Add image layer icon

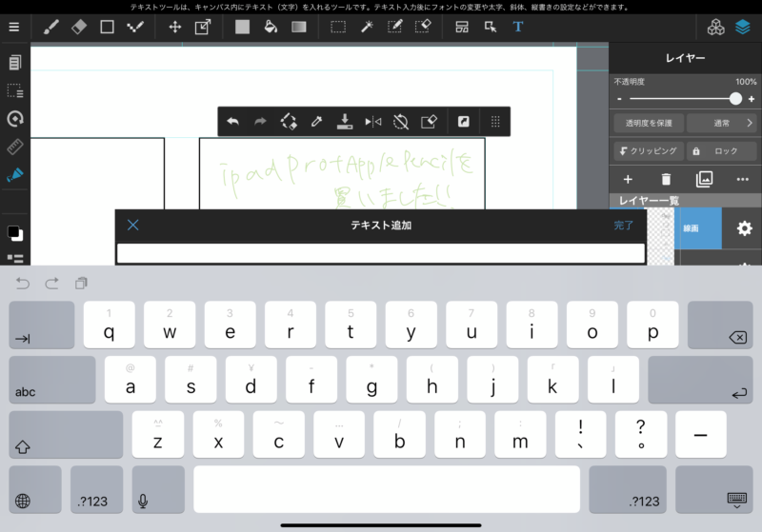pyautogui.click(x=704, y=179)
